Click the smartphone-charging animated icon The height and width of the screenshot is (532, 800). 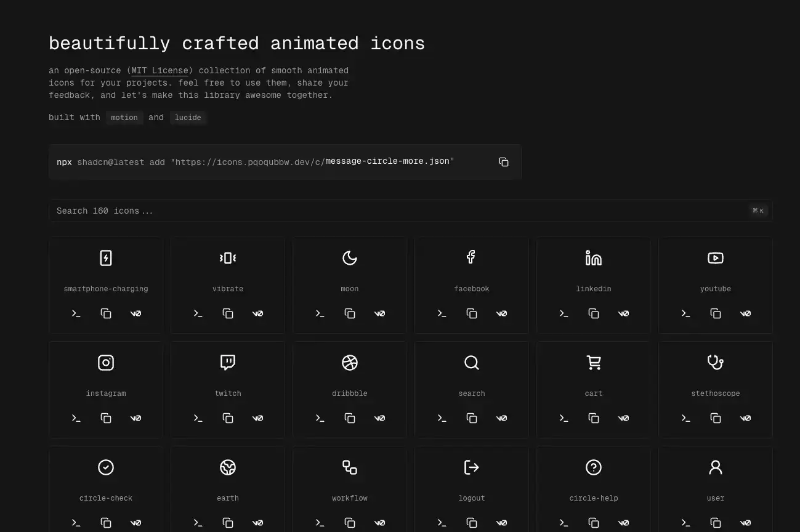(x=106, y=258)
